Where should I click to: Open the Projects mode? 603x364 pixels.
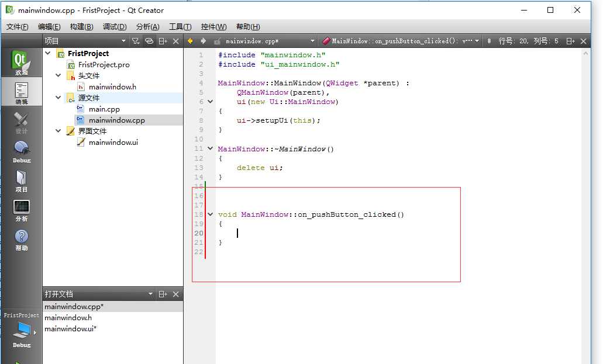[x=21, y=182]
